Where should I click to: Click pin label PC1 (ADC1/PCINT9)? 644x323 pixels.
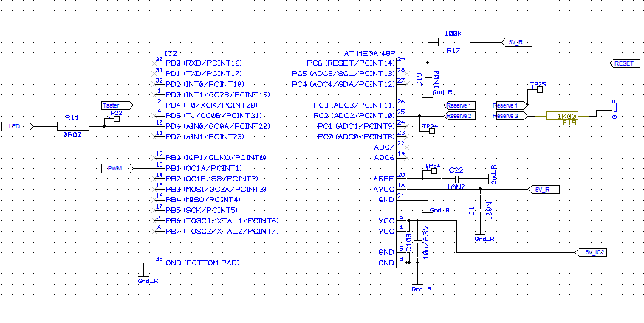(x=356, y=126)
